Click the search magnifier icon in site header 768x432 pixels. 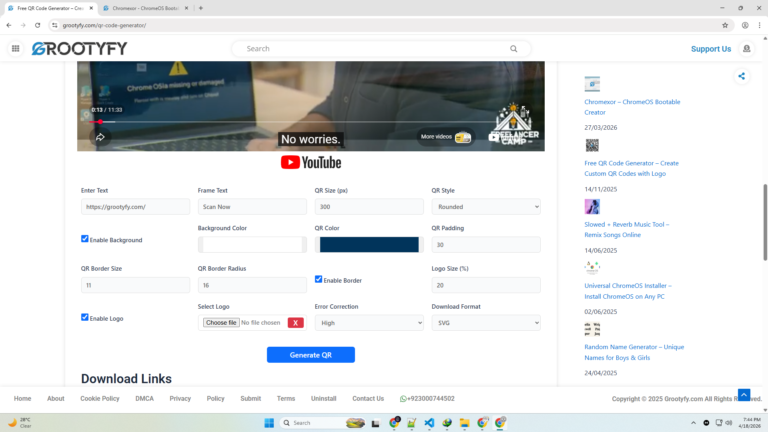[513, 48]
